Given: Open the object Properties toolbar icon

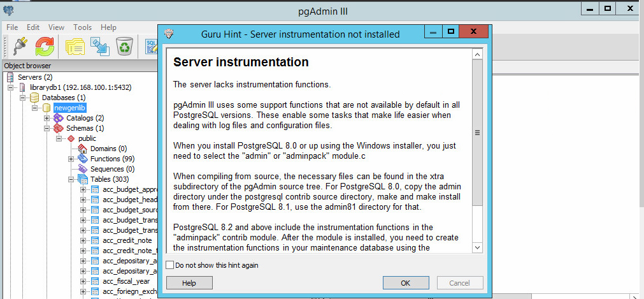Looking at the screenshot, I should pos(75,46).
